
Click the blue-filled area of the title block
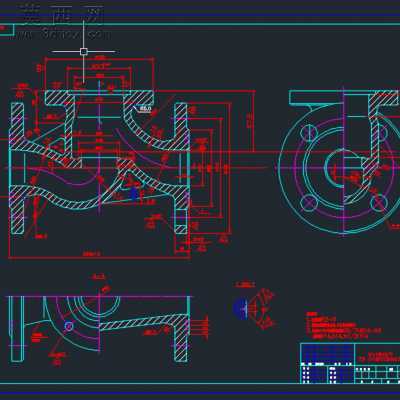(327, 353)
